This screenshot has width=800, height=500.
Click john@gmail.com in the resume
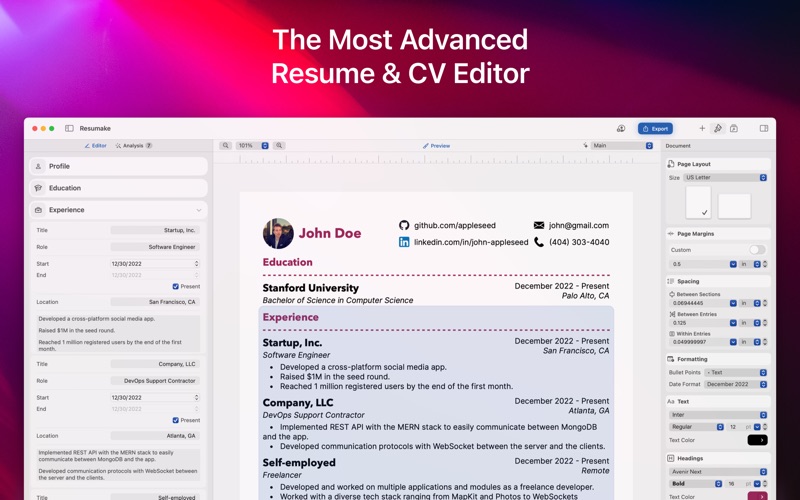tap(579, 226)
